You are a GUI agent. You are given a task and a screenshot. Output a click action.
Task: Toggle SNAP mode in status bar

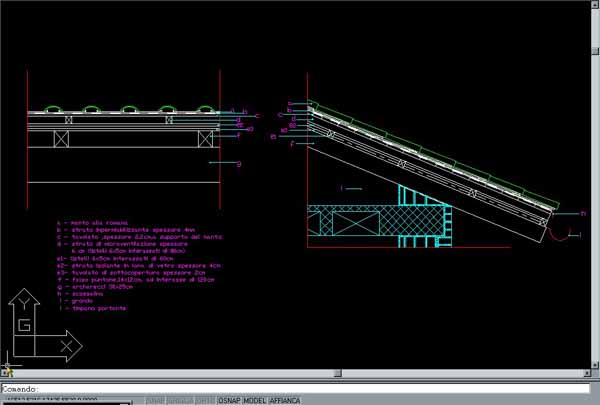point(154,400)
